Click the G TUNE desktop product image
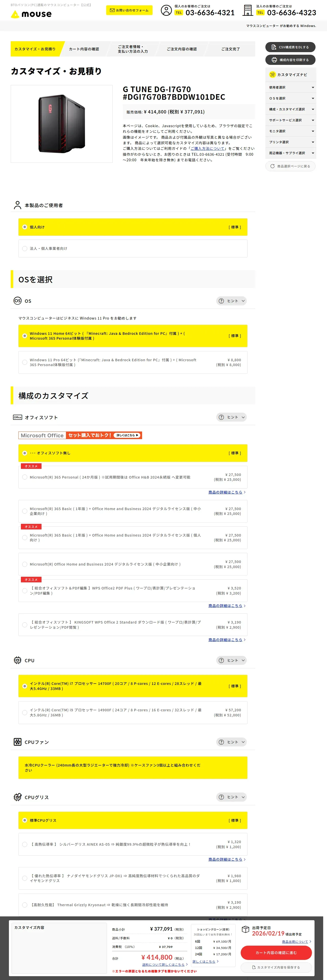This screenshot has height=980, width=327. click(62, 124)
